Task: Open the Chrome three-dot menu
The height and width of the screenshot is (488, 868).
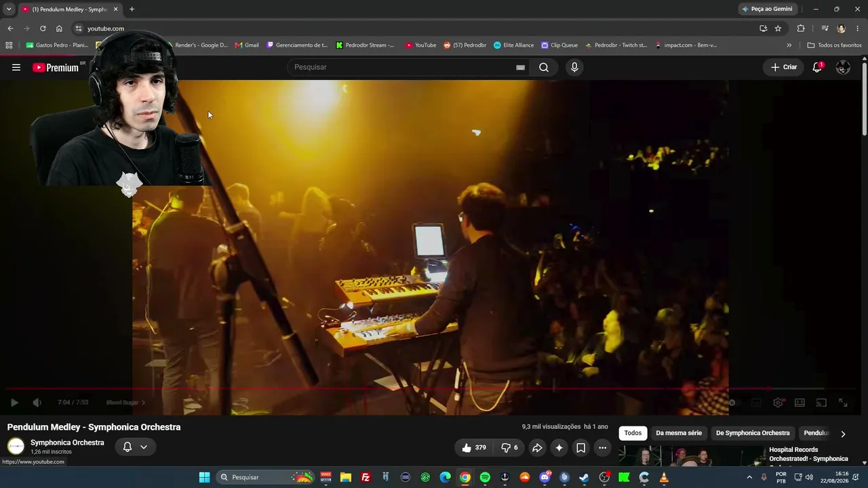Action: (858, 28)
